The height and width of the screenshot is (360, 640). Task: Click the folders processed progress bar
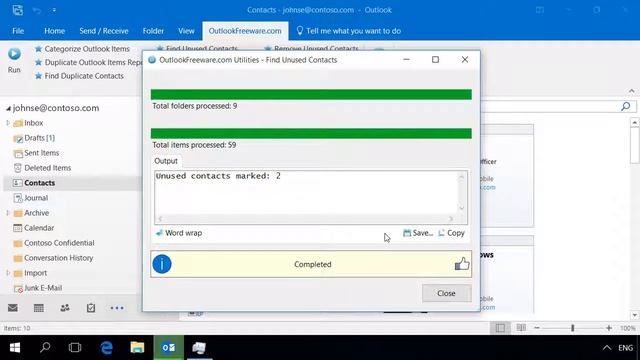coord(311,95)
